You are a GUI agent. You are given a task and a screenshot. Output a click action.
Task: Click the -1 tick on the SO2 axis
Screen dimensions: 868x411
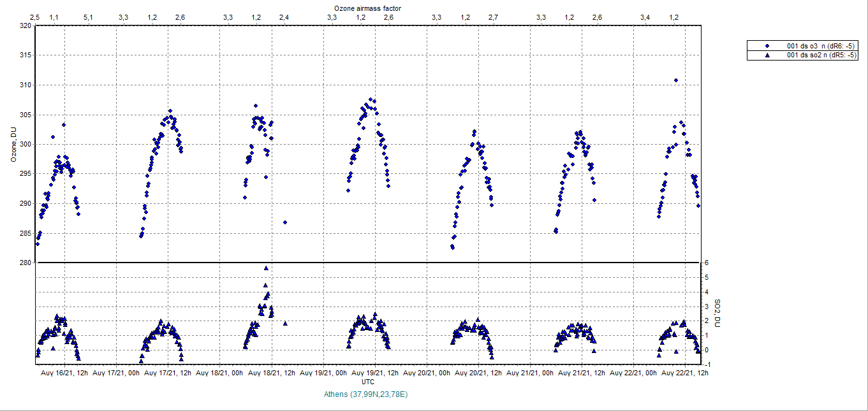coord(707,364)
